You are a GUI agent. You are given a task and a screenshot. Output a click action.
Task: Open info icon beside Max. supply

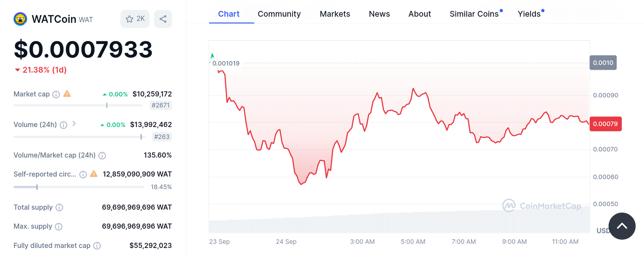pyautogui.click(x=59, y=227)
